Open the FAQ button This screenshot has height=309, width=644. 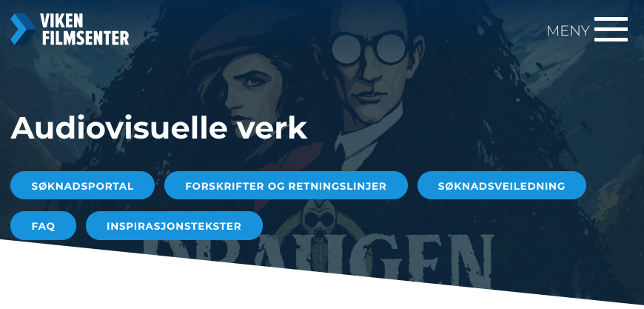pos(43,226)
